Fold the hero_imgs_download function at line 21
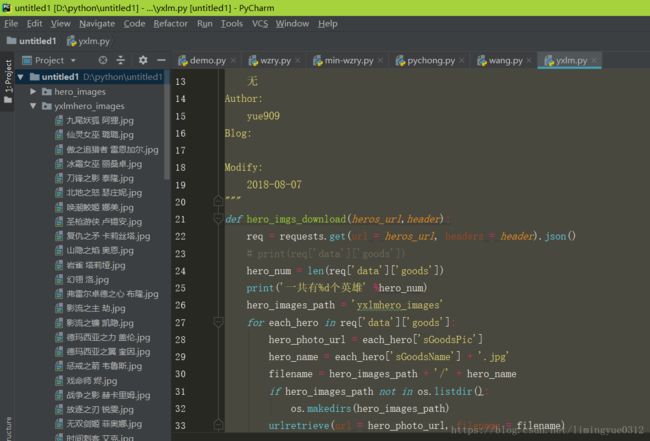650x441 pixels. pyautogui.click(x=218, y=218)
